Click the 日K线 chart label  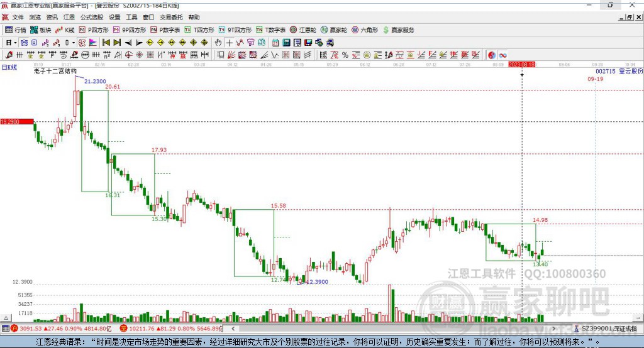click(x=9, y=67)
